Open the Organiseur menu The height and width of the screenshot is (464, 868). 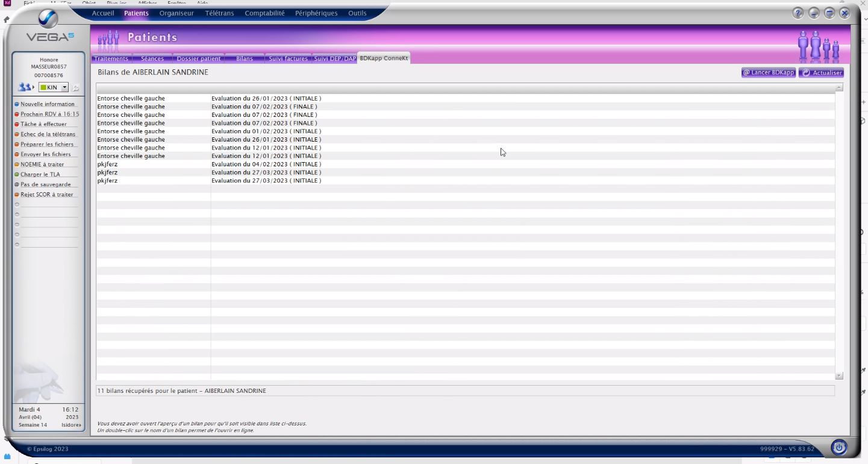(176, 13)
